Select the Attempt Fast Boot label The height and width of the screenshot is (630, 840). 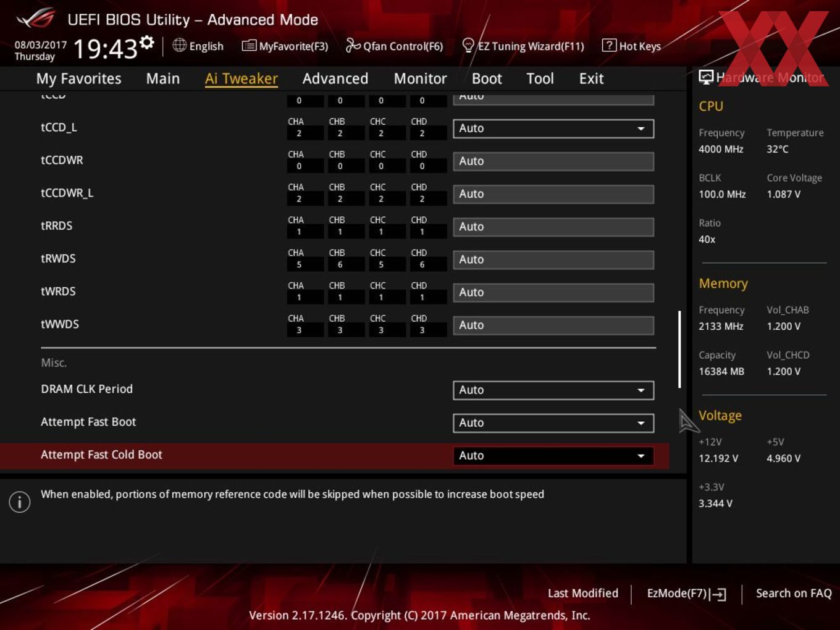(x=88, y=421)
